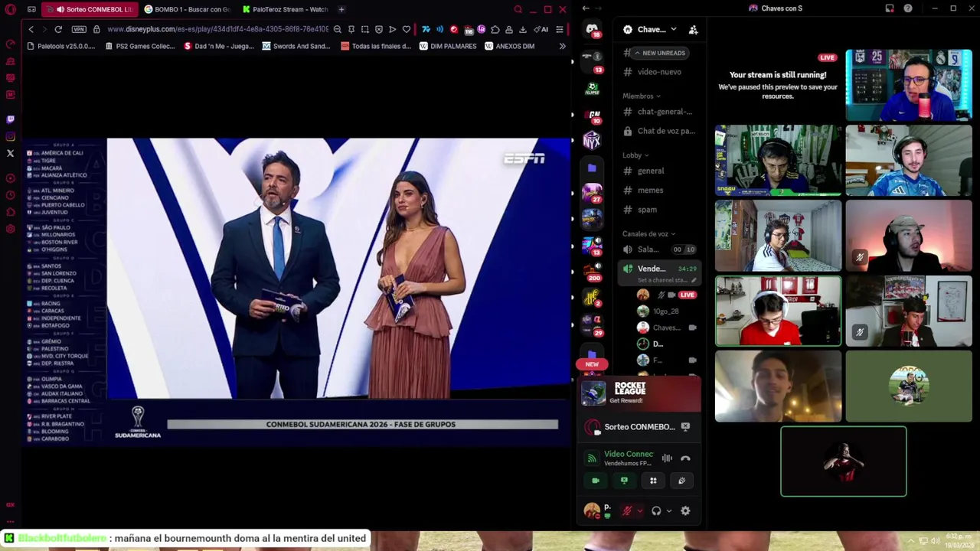Toggle screen share in voice controls
Image resolution: width=980 pixels, height=551 pixels.
pyautogui.click(x=624, y=481)
